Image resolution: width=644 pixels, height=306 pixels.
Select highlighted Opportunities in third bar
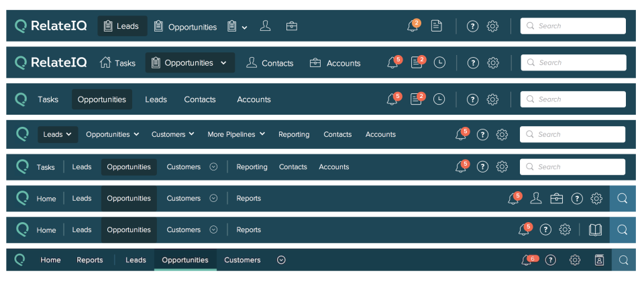102,99
